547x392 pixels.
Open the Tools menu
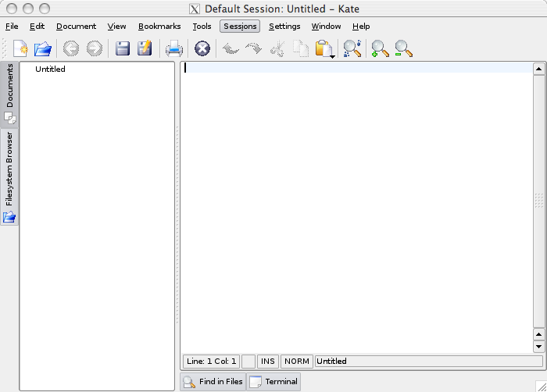(x=202, y=26)
